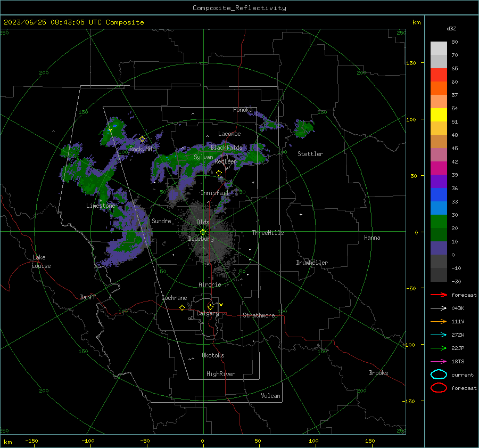Click the red forecast ellipse icon
The image size is (479, 448).
pos(439,388)
